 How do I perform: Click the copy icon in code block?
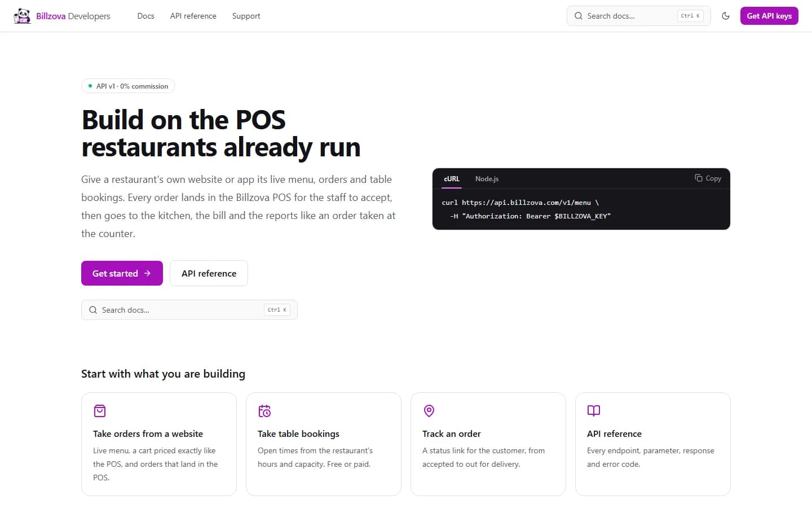click(x=698, y=178)
